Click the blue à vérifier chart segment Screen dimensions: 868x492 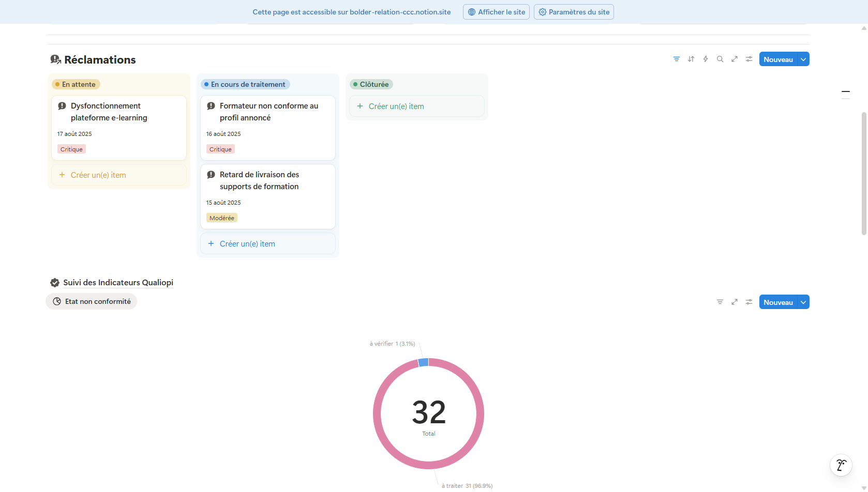tap(423, 362)
